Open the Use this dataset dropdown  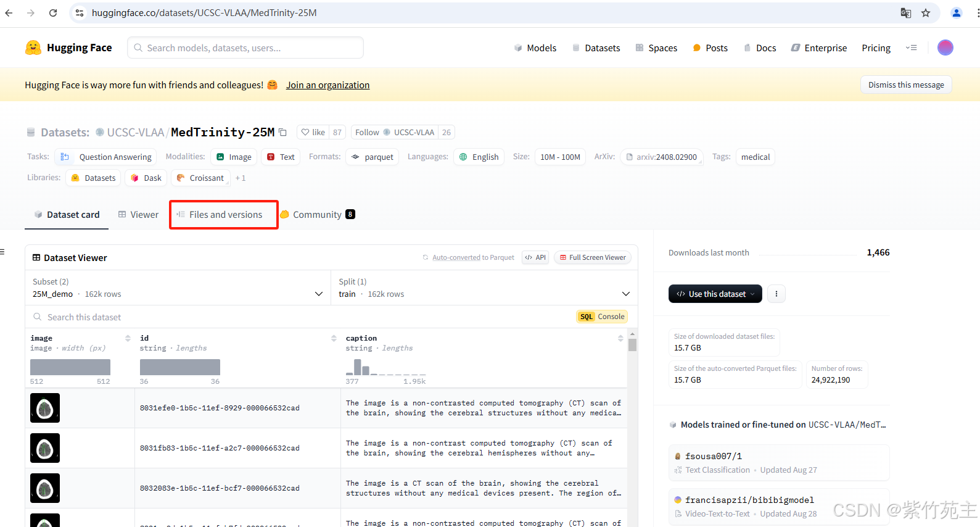tap(715, 294)
